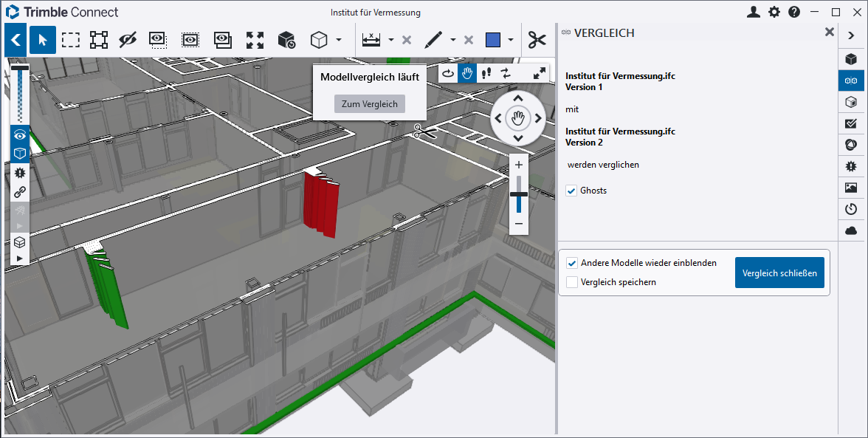Click the blue markup color swatch

[x=493, y=40]
